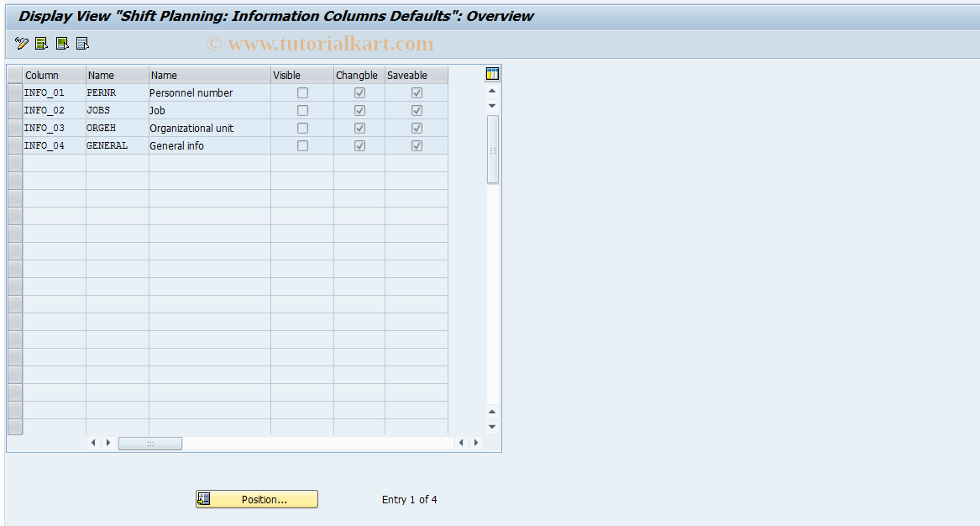Toggle Visible checkbox for INFO_03 ORGEH

click(302, 129)
